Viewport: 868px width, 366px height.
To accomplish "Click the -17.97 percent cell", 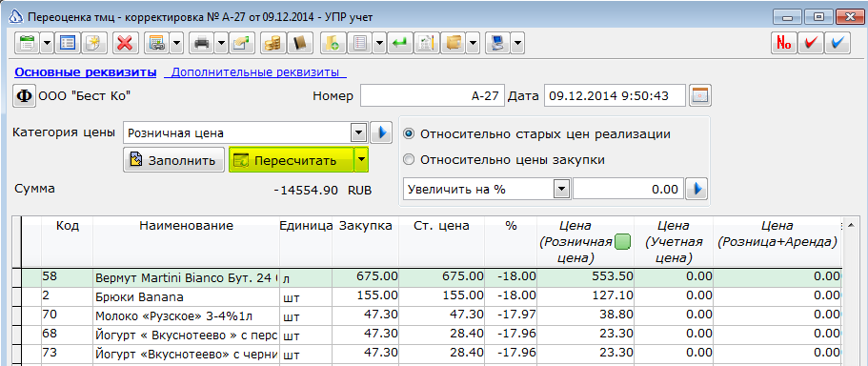I will tap(511, 316).
